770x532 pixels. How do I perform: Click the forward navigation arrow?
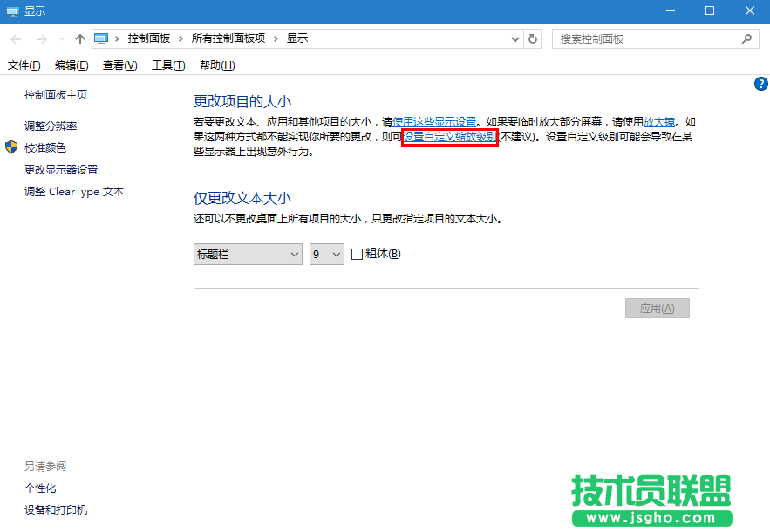(38, 38)
